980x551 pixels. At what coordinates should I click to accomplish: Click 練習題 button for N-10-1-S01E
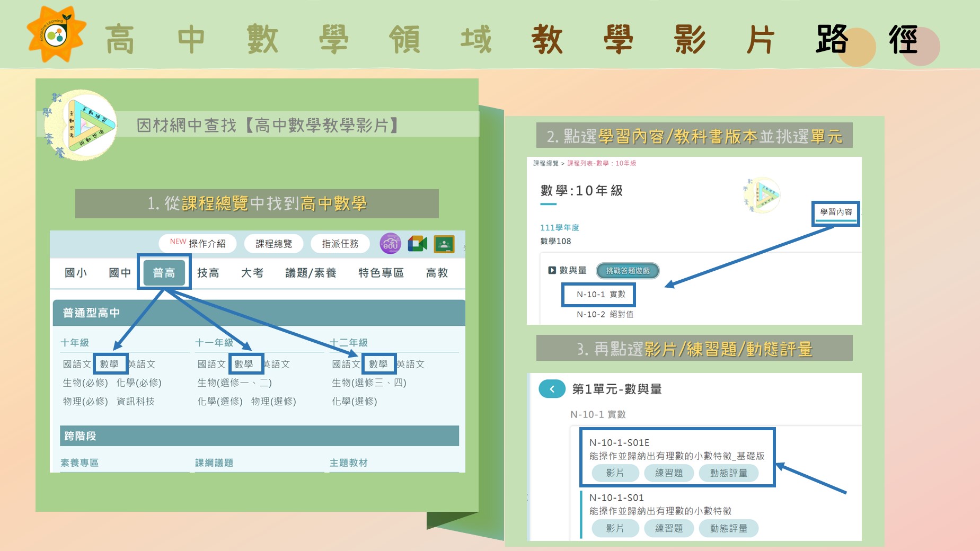click(x=669, y=473)
